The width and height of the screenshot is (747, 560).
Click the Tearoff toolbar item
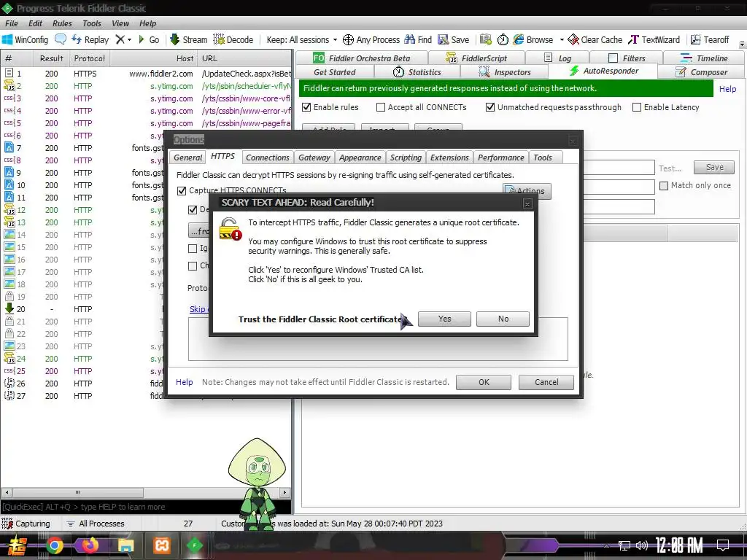coord(710,39)
